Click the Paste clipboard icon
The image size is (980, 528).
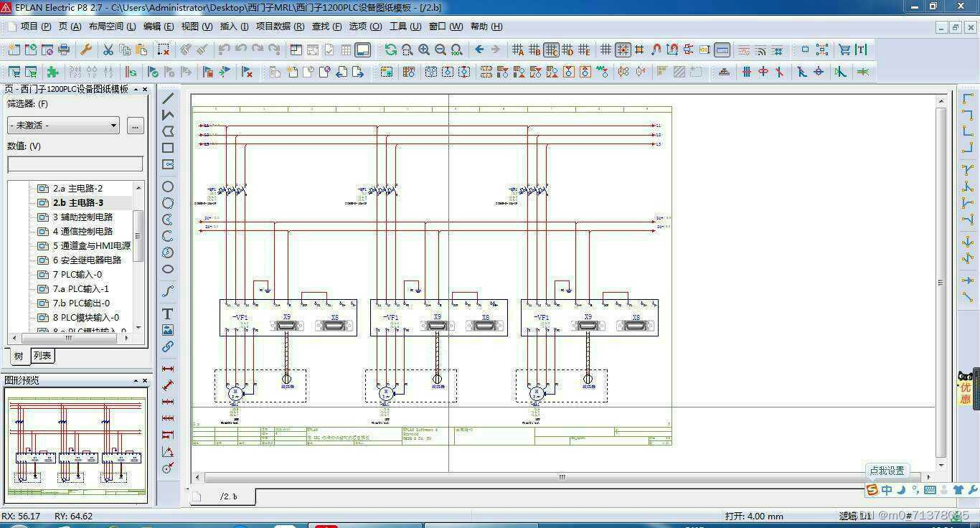tap(141, 49)
